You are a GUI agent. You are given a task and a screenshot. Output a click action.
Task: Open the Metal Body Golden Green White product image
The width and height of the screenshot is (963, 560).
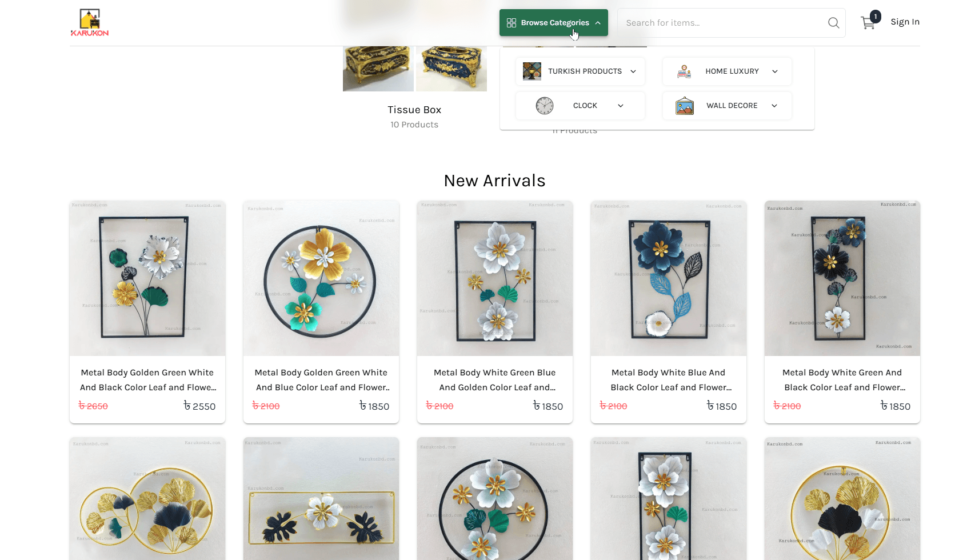(x=147, y=278)
